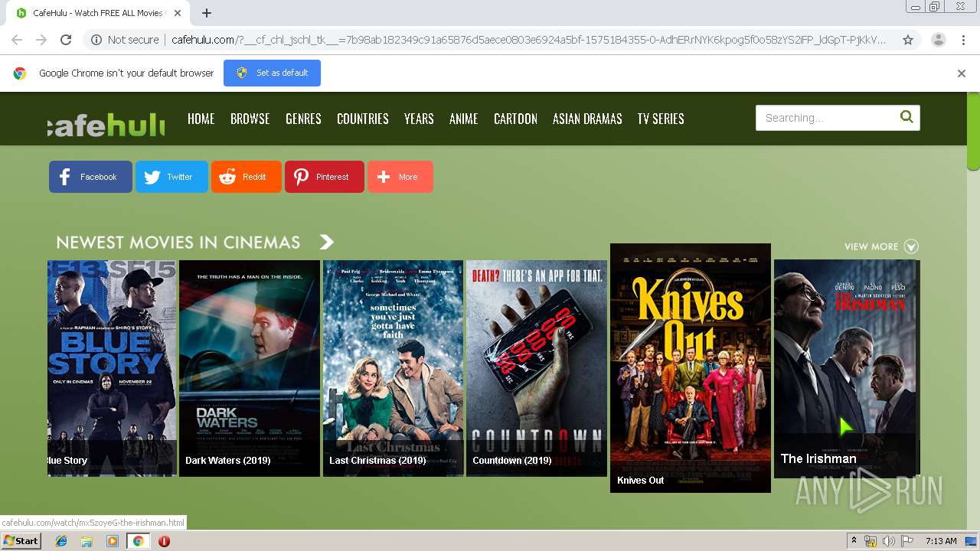980x551 pixels.
Task: Launch Internet Explorer from taskbar
Action: pyautogui.click(x=61, y=541)
